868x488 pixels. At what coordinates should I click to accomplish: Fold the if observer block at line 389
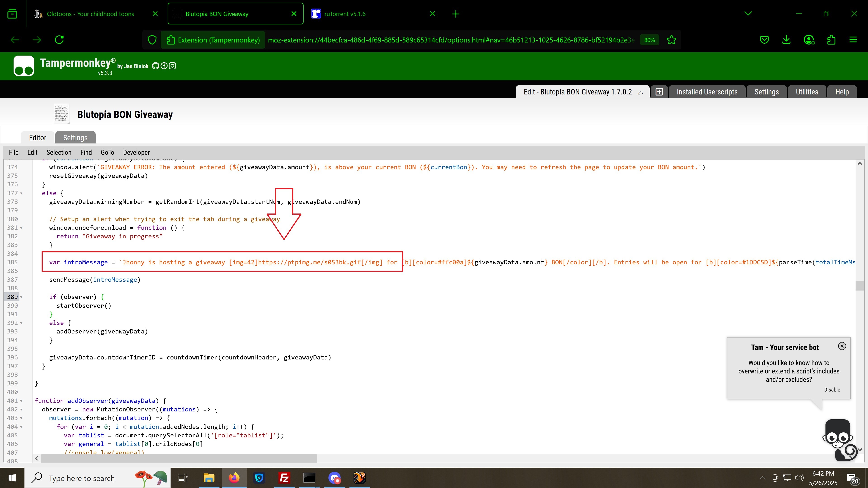21,297
